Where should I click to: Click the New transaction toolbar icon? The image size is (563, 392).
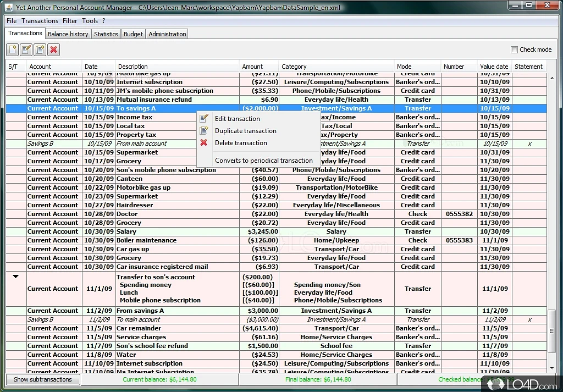pyautogui.click(x=12, y=50)
